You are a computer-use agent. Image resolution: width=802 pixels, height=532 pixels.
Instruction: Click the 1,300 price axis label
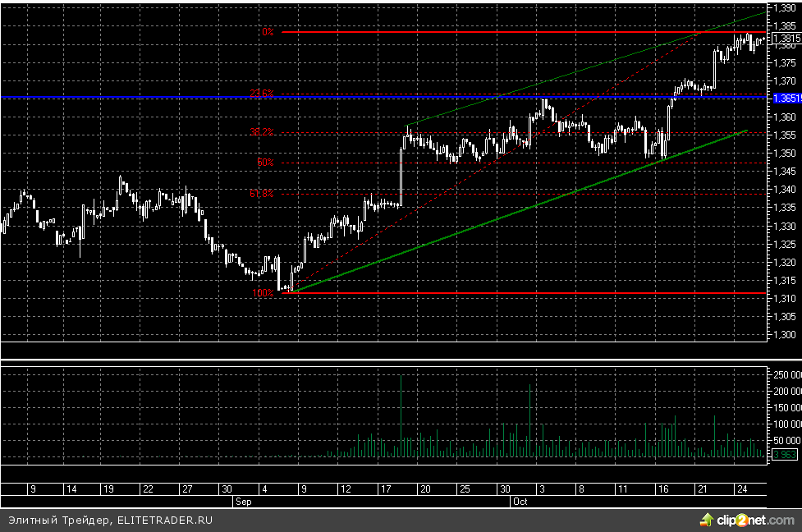coord(784,334)
